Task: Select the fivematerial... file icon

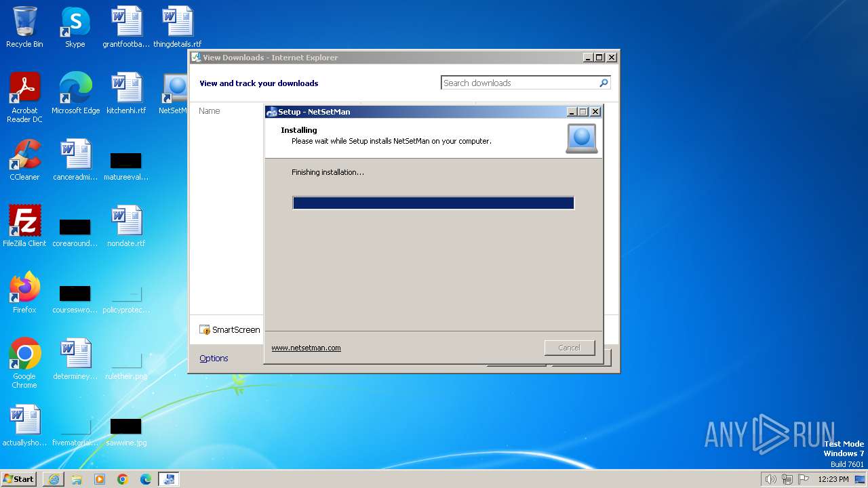Action: 75,432
